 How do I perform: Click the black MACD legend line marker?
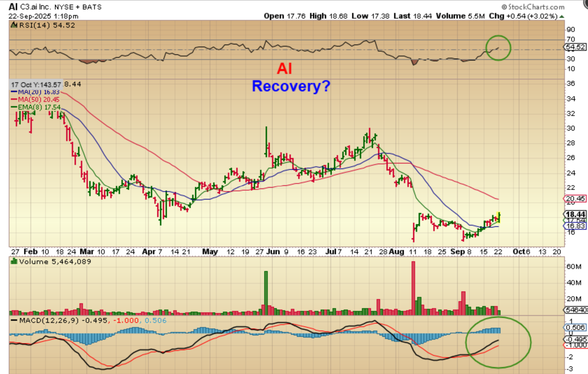14,320
